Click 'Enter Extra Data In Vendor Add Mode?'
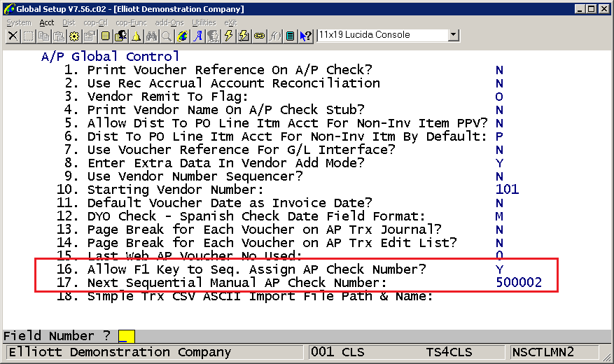Viewport: 614px width, 364px height. [225, 163]
